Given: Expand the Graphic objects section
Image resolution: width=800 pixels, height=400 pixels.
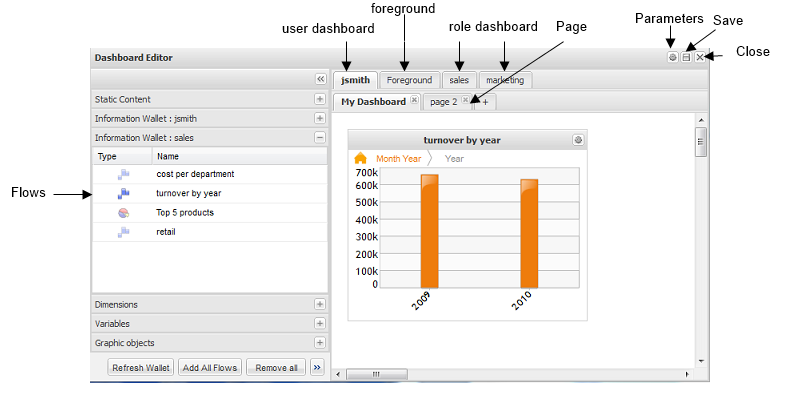Looking at the screenshot, I should point(320,343).
